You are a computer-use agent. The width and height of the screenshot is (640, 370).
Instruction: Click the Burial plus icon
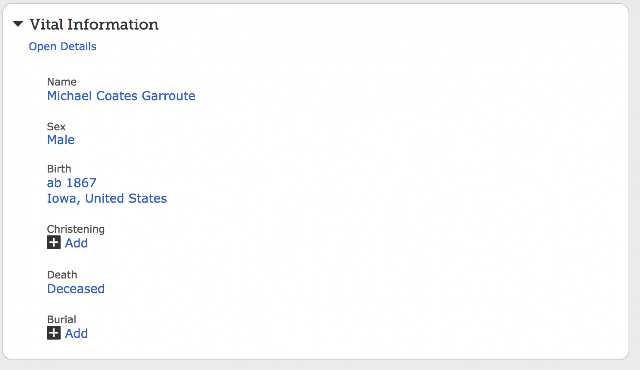point(53,333)
